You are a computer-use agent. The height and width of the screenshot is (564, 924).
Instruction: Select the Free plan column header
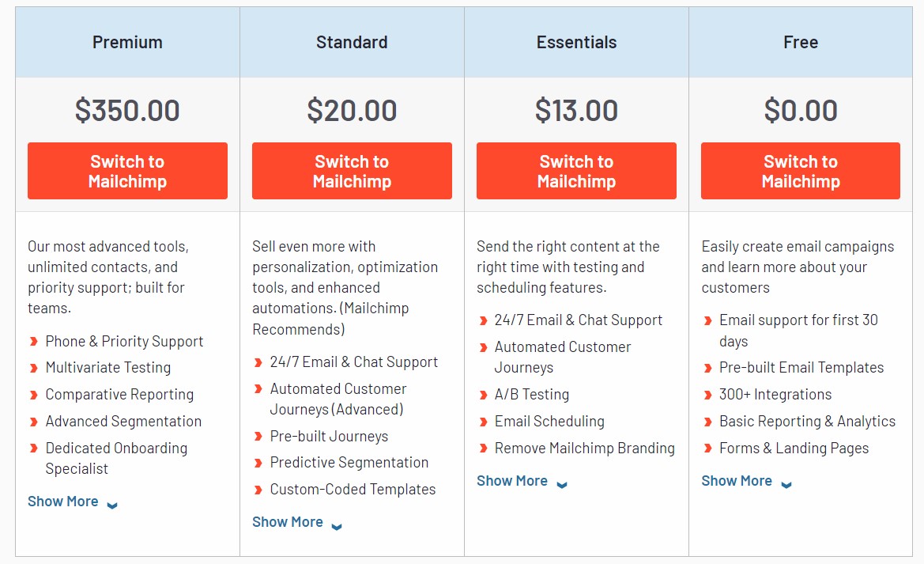coord(801,42)
